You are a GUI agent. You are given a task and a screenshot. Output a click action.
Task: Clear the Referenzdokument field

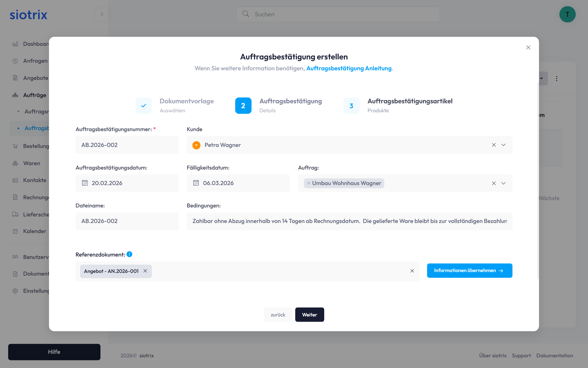pyautogui.click(x=412, y=271)
